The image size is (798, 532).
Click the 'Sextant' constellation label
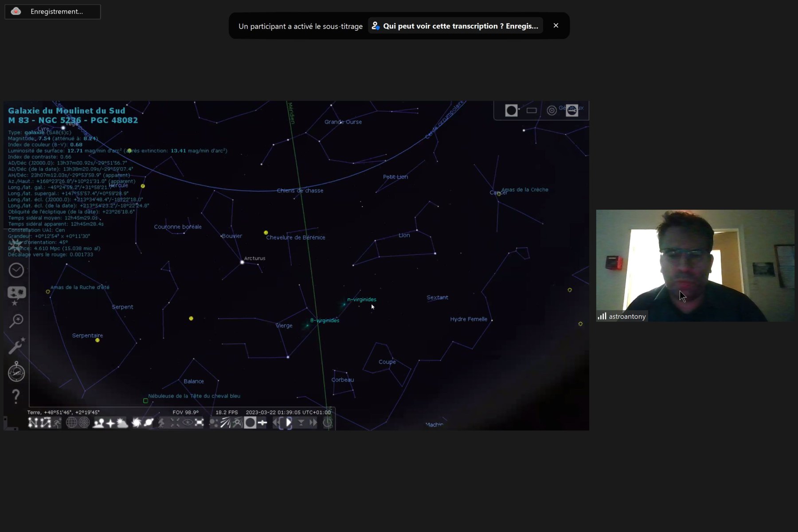pos(438,297)
